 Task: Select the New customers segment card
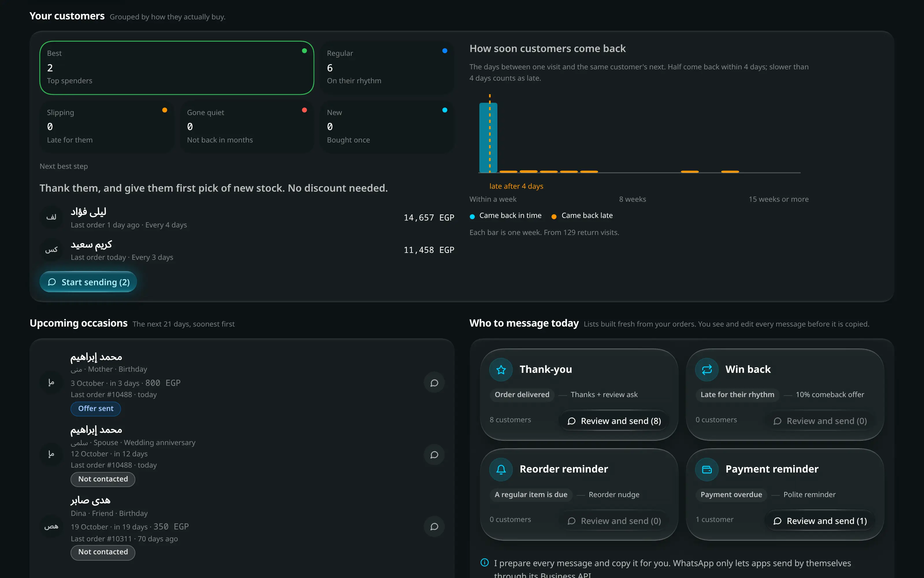pyautogui.click(x=387, y=127)
